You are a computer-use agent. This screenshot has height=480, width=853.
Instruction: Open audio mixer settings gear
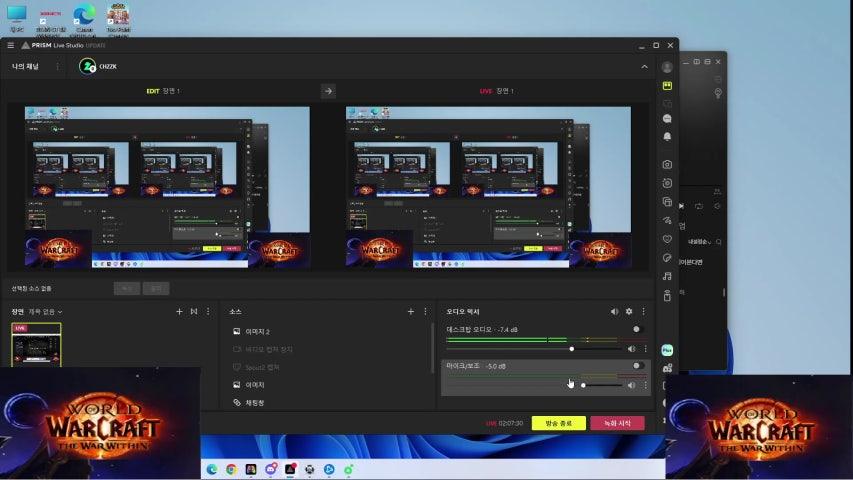pyautogui.click(x=629, y=311)
